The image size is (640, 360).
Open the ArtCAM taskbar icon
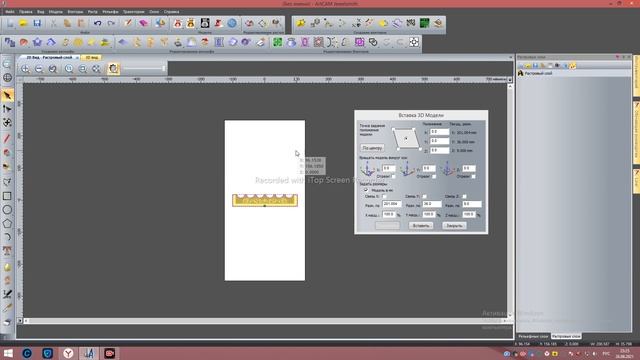tap(89, 353)
